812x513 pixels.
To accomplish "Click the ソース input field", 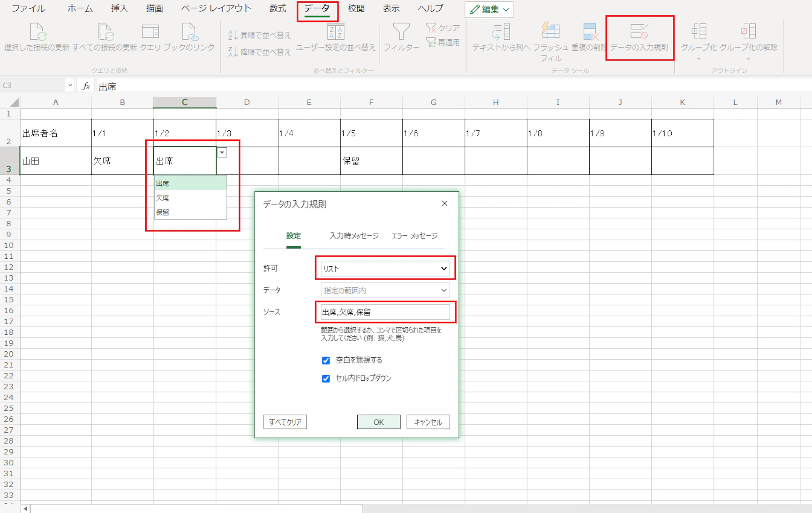I will [385, 312].
